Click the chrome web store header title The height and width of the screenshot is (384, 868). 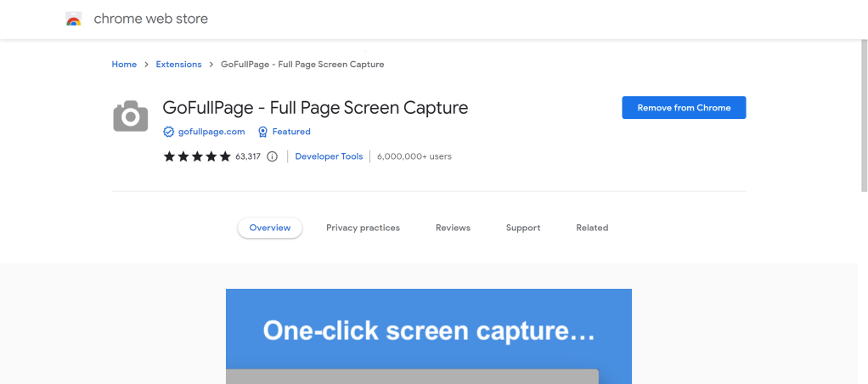150,19
